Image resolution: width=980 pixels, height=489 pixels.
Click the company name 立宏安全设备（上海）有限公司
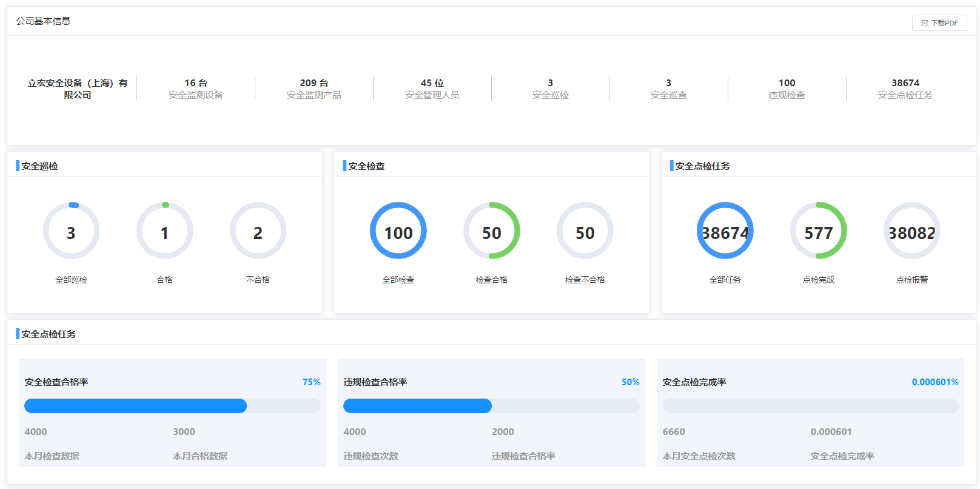[x=78, y=89]
